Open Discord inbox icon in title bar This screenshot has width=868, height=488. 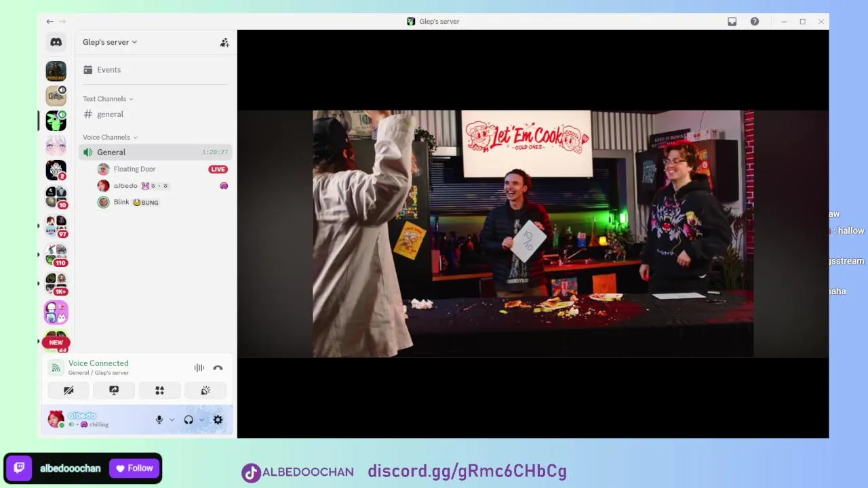(732, 22)
